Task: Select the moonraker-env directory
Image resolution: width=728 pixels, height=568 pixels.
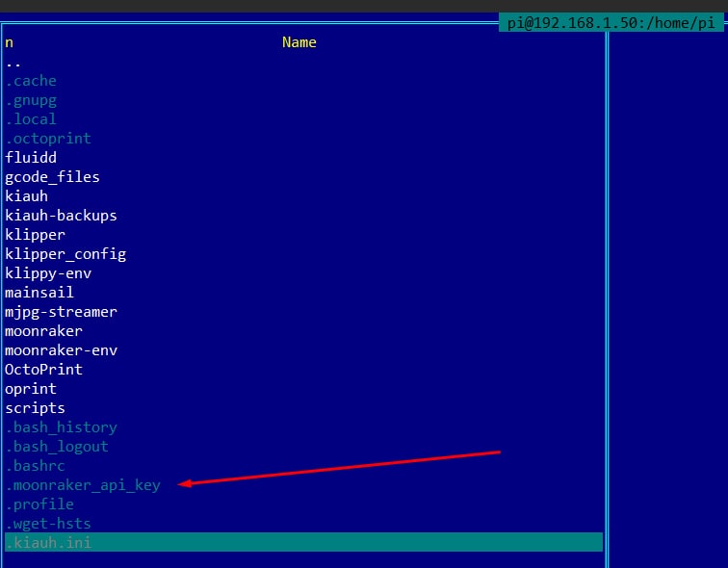Action: tap(62, 350)
